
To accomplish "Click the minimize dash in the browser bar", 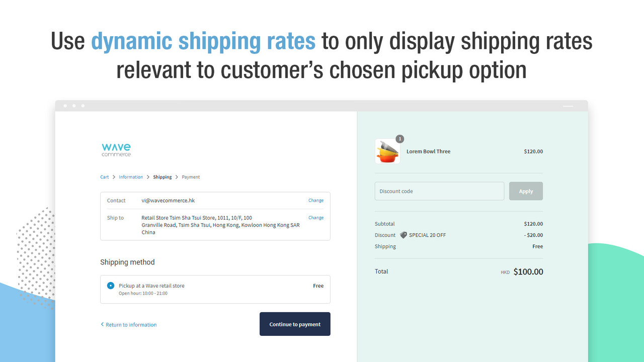I will 568,106.
